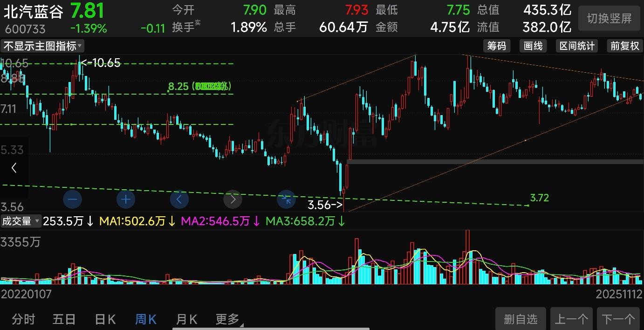Tap the start date 20220107
This screenshot has width=644, height=330.
point(26,294)
